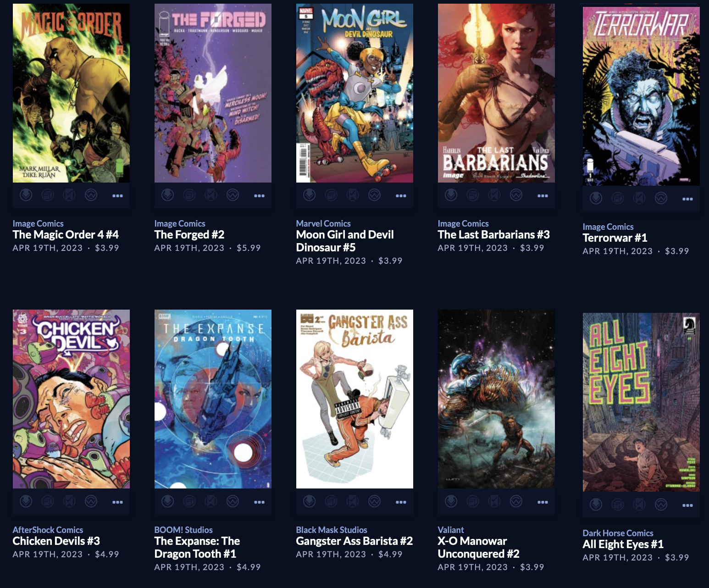Toggle read bookmark for The Expanse: Dragon Tooth #1
The height and width of the screenshot is (588, 709).
tap(211, 502)
